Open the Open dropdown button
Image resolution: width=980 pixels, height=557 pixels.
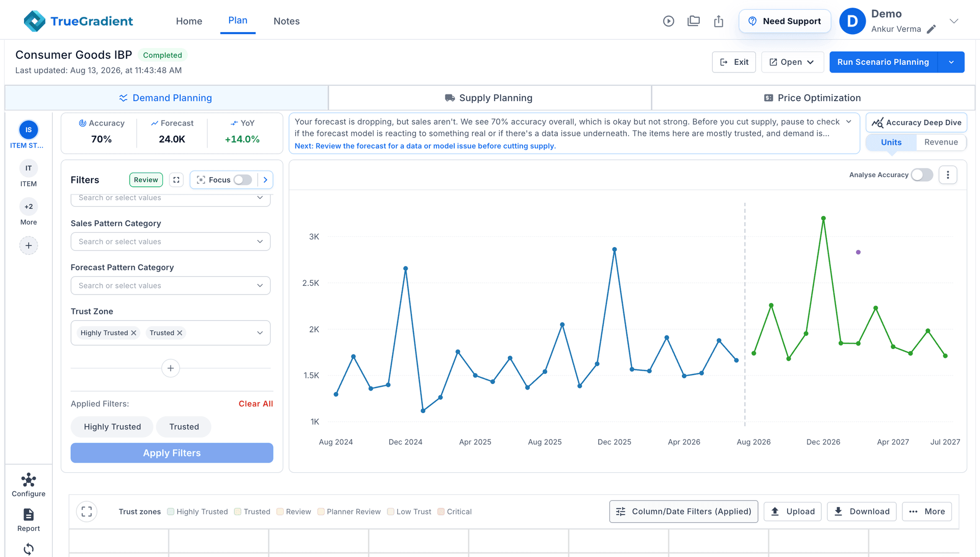coord(792,62)
